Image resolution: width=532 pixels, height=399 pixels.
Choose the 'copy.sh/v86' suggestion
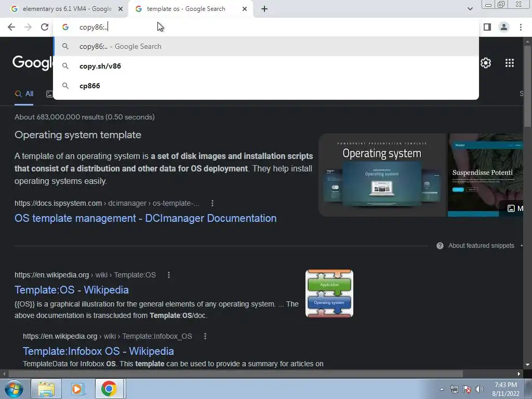tap(266, 66)
